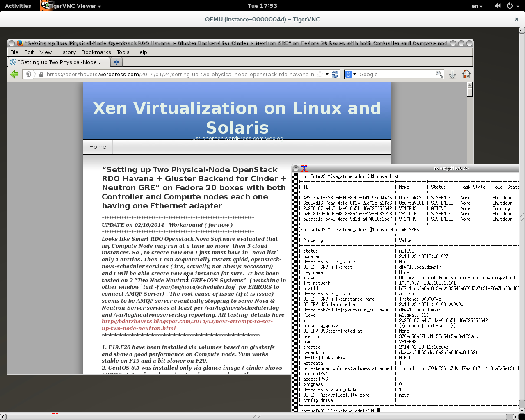Click the Firefox page scrollbar up arrow

tap(470, 85)
